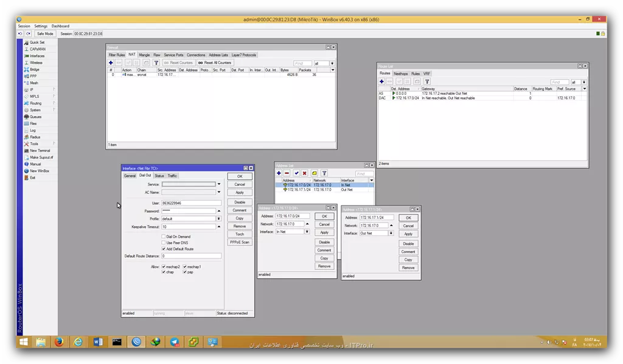Image resolution: width=623 pixels, height=364 pixels.
Task: Click the yellow comment icon in Address List
Action: click(315, 173)
